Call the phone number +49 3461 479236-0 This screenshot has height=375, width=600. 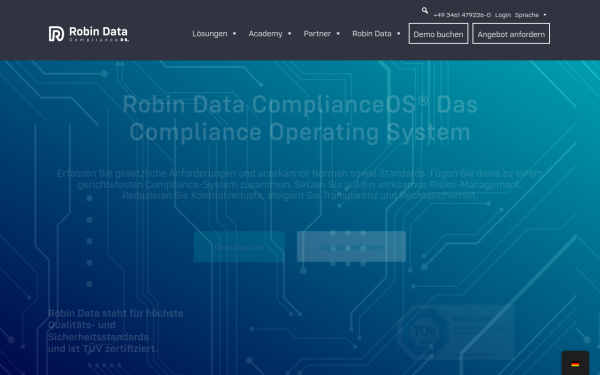[462, 15]
